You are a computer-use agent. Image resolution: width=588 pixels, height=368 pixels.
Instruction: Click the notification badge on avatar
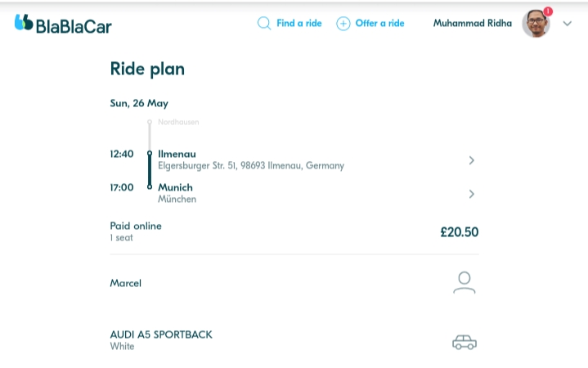548,11
